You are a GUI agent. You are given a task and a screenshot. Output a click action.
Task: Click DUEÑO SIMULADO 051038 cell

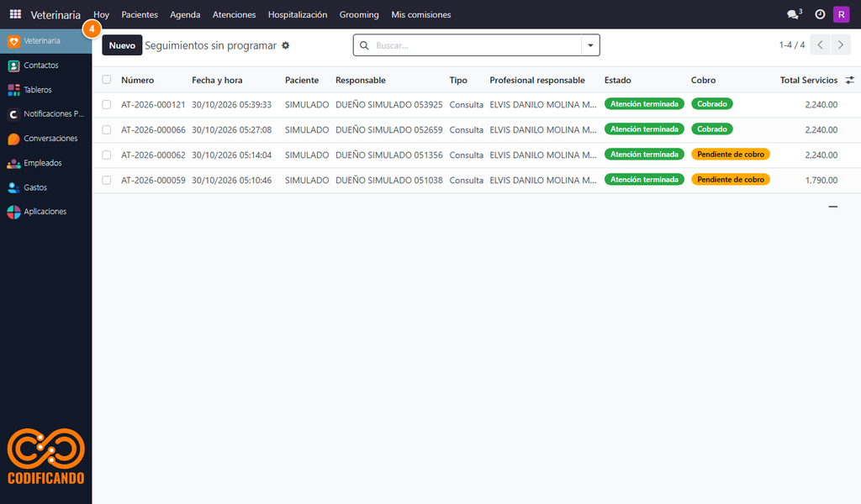388,181
